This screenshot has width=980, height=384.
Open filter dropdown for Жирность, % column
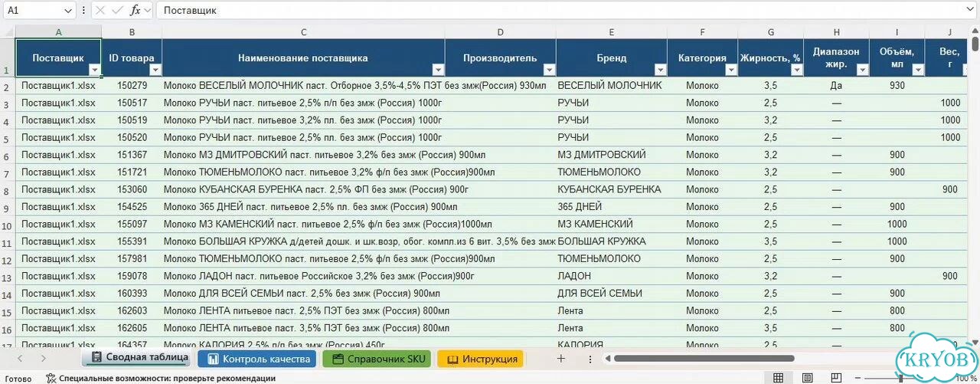pos(797,70)
